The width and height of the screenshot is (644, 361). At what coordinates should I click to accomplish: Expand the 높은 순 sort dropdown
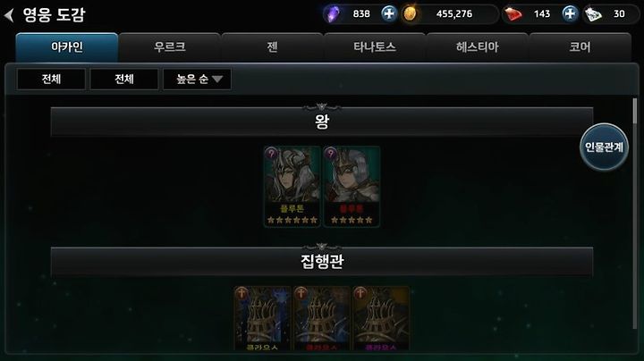click(197, 79)
